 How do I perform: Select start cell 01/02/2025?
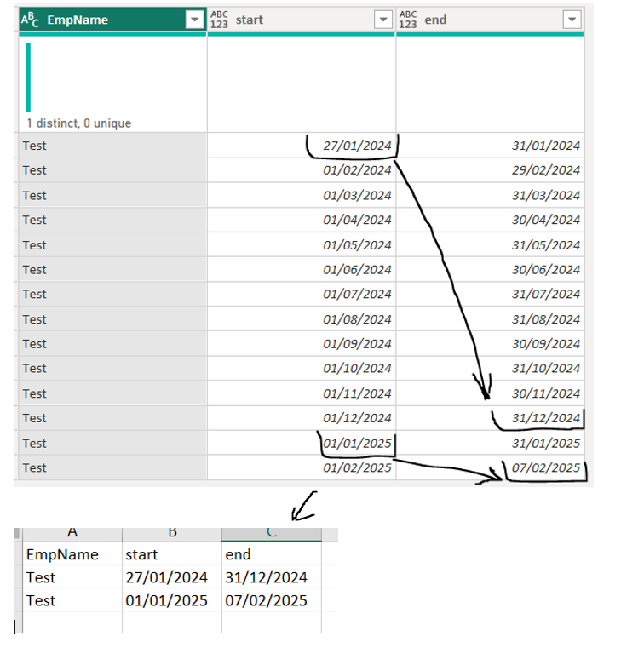pos(302,467)
